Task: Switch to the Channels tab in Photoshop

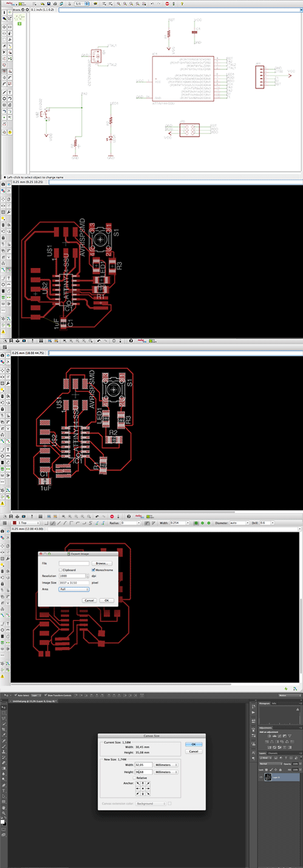Action: pos(273,753)
